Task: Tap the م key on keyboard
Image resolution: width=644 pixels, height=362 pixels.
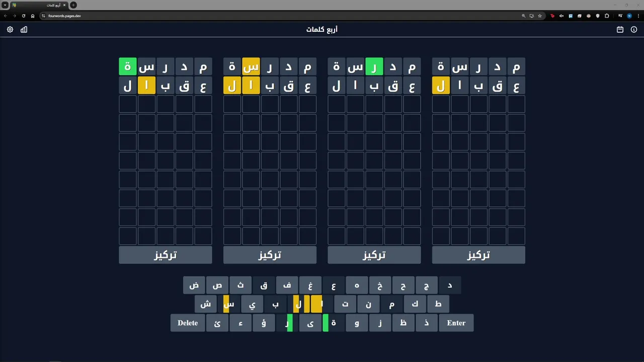Action: tap(391, 304)
